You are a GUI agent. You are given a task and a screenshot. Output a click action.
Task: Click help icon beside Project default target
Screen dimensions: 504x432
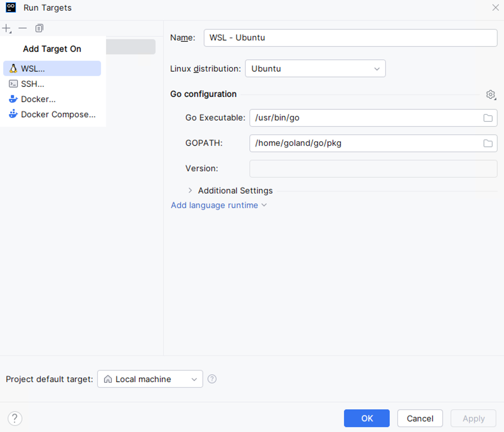(x=212, y=379)
